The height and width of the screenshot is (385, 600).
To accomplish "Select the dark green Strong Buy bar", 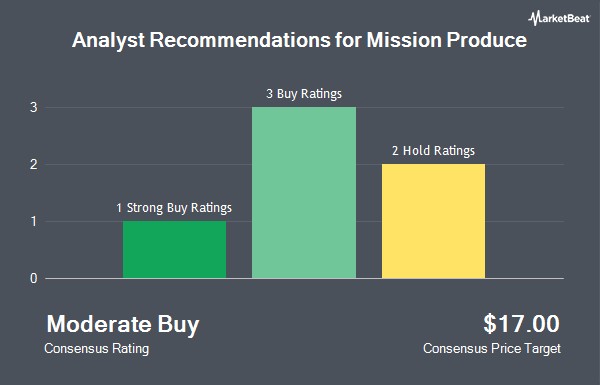I will [174, 250].
